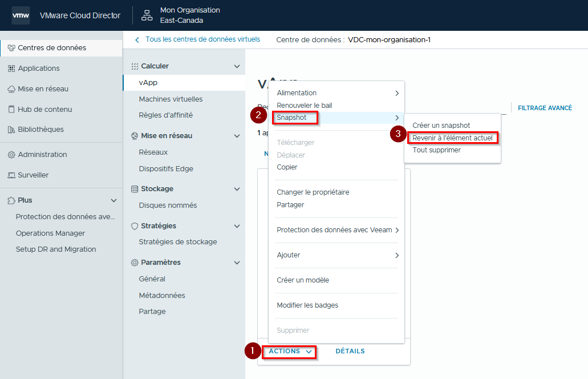Viewport: 588px width, 379px height.
Task: Click the Stratégies shield icon
Action: pyautogui.click(x=135, y=226)
